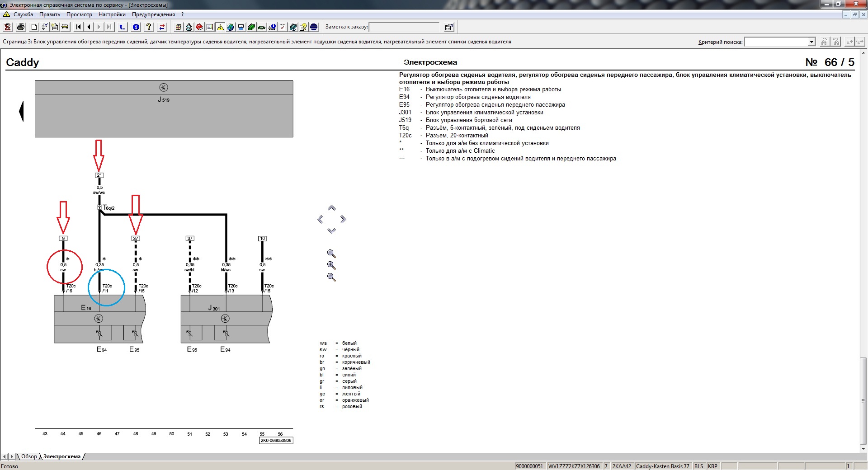Click the J301 control unit block

pos(226,319)
